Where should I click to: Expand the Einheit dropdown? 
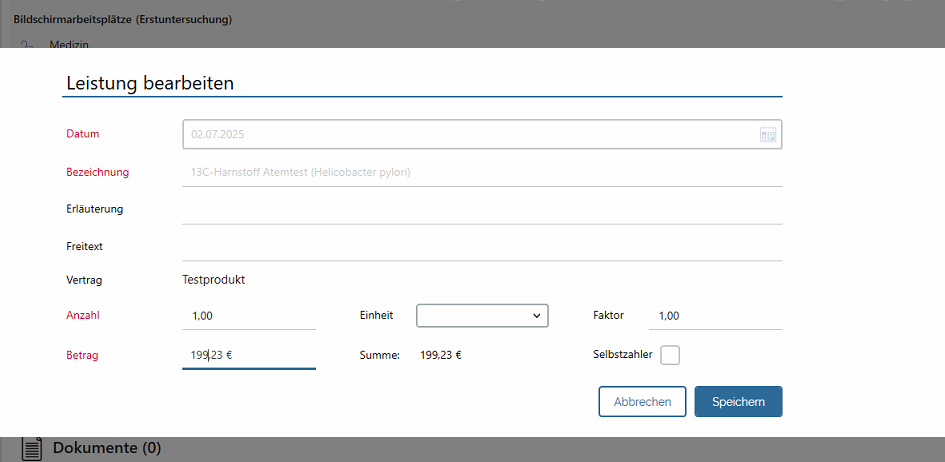tap(482, 315)
